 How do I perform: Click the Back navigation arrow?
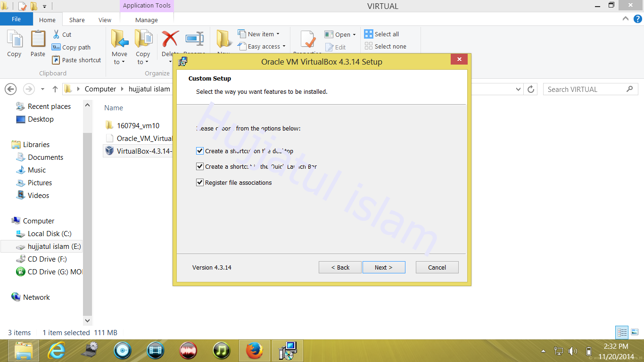(10, 89)
